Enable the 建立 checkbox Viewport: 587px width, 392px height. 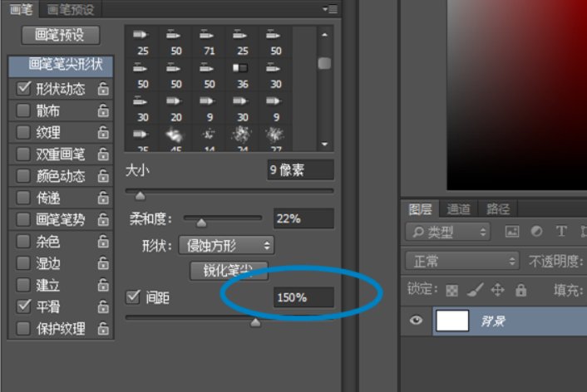(23, 285)
